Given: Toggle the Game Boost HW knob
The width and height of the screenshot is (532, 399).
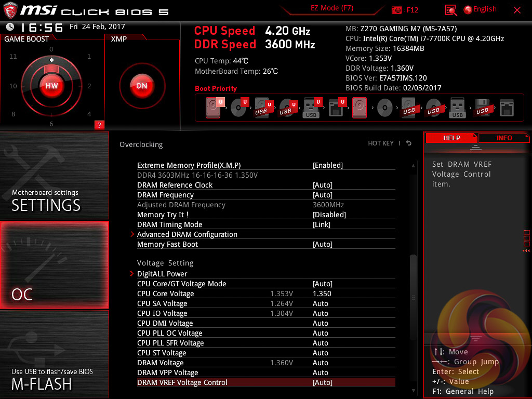Looking at the screenshot, I should (x=51, y=86).
